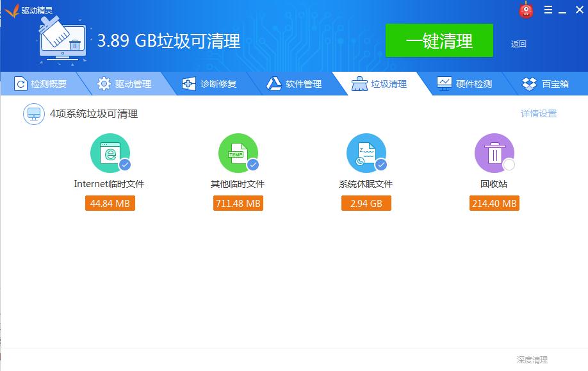588x371 pixels.
Task: Click the 系统休眠文件 label
Action: pyautogui.click(x=366, y=184)
